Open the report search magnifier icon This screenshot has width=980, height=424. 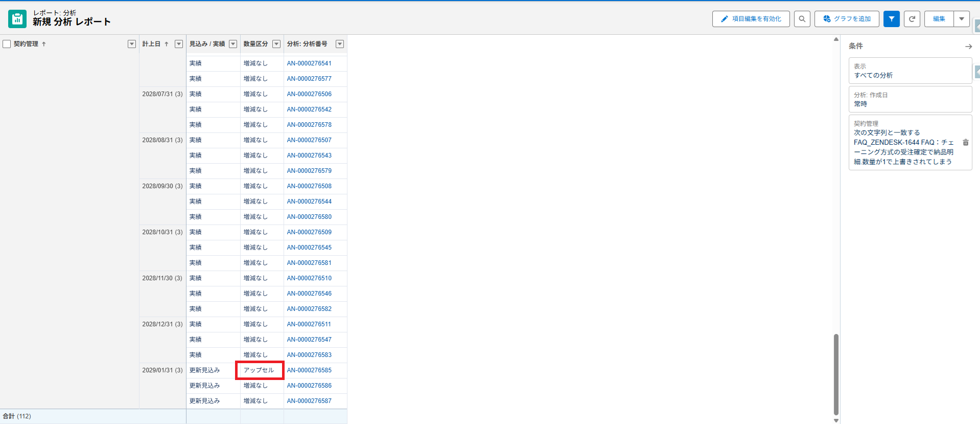[x=802, y=19]
